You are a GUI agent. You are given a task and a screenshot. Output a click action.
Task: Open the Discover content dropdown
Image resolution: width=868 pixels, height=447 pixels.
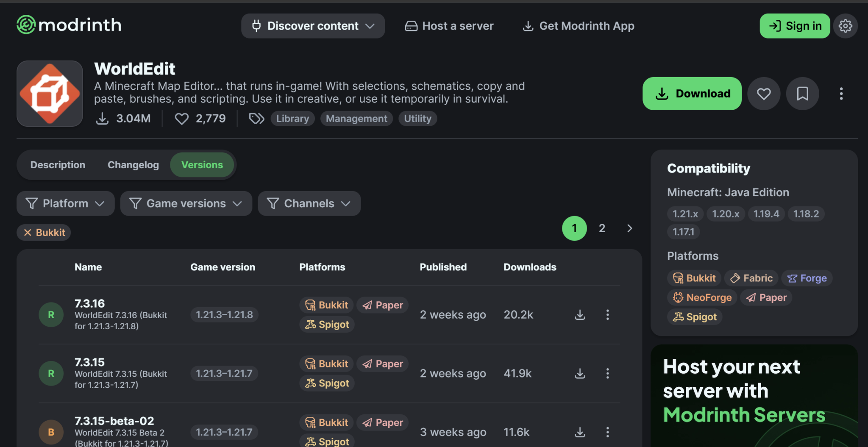pyautogui.click(x=313, y=26)
